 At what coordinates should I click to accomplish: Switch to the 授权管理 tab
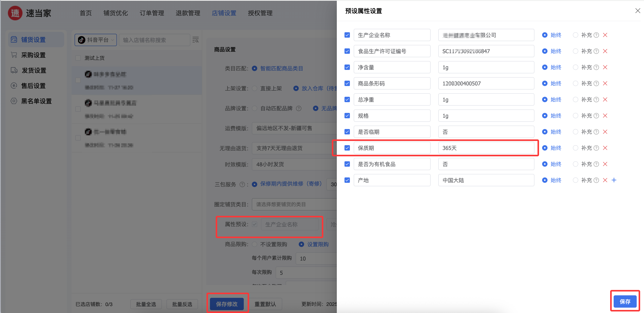pyautogui.click(x=260, y=13)
